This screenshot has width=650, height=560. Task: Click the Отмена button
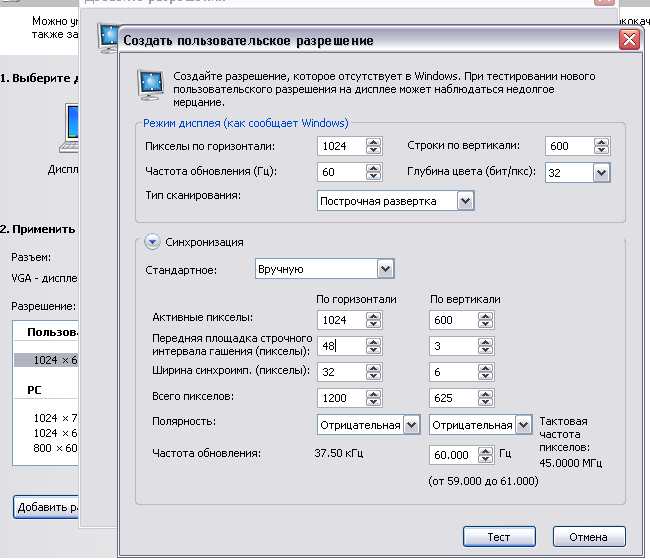point(587,537)
